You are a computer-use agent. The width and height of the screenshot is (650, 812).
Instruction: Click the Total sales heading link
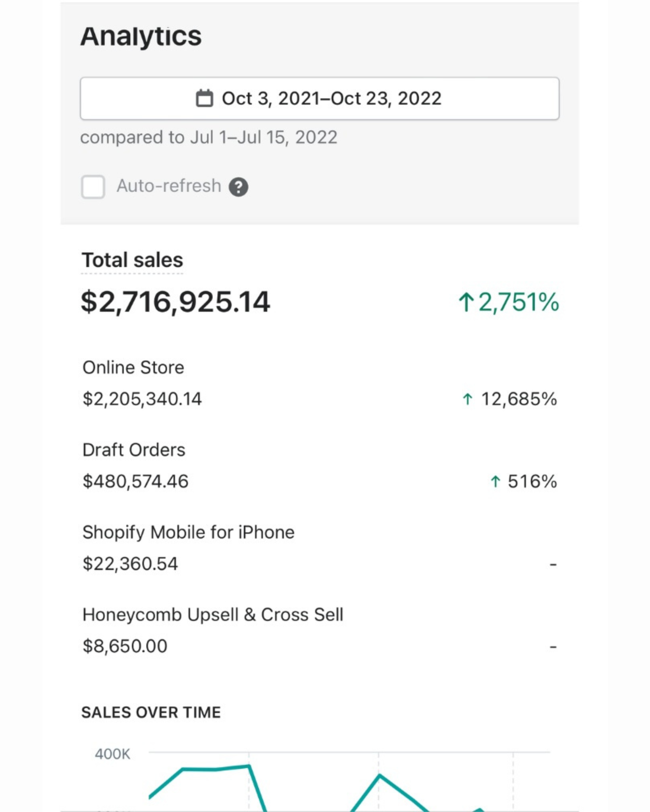point(132,260)
